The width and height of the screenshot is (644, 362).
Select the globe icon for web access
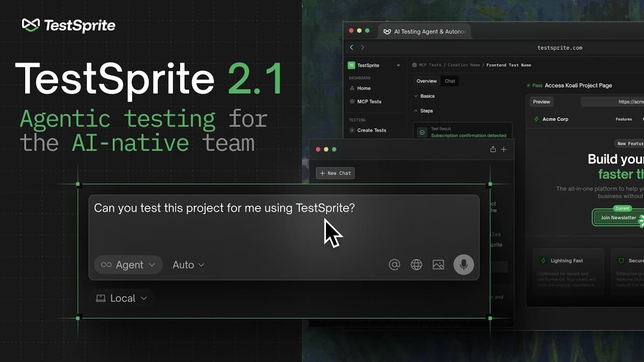(x=416, y=264)
